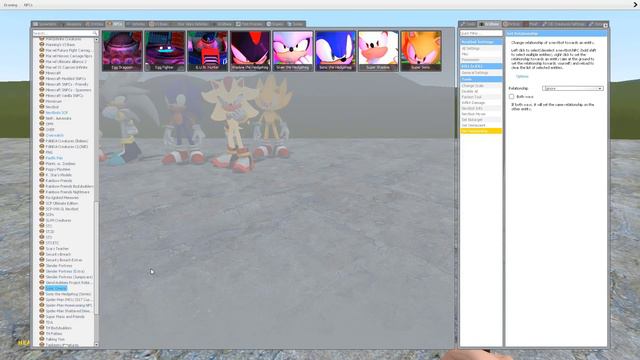Click the category list scrollbar thumb
640x360 pixels.
[97, 258]
